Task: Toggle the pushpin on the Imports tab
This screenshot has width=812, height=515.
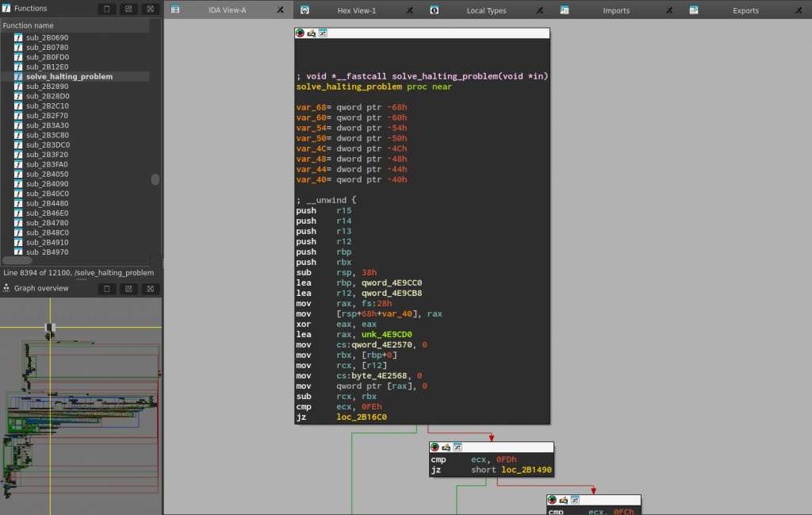Action: 670,10
